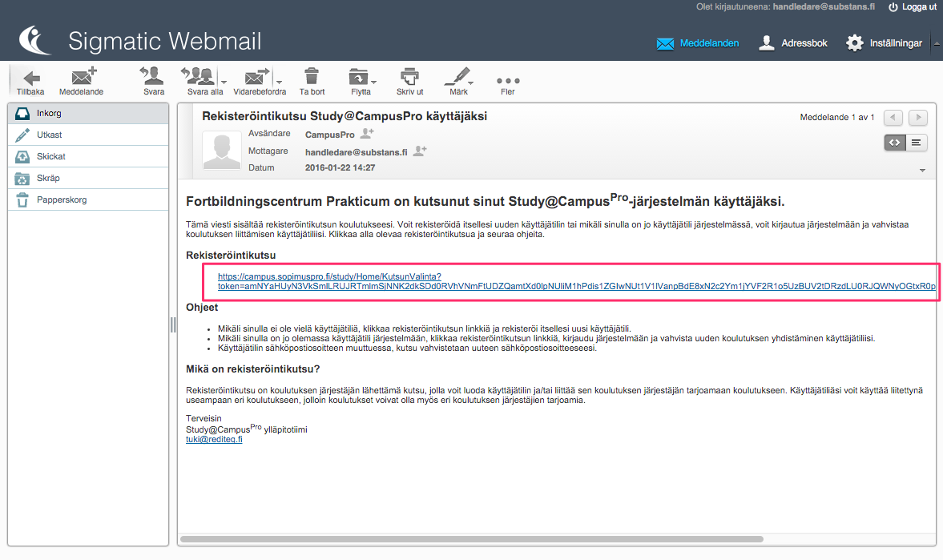Switch to HTML view toggle
This screenshot has height=560, width=943.
[x=895, y=143]
